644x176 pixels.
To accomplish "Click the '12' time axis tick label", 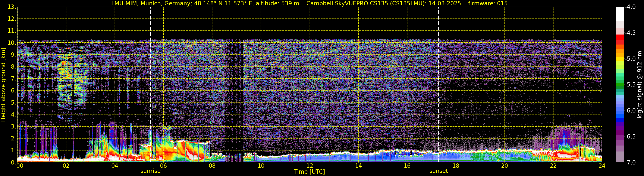I will click(x=310, y=166).
